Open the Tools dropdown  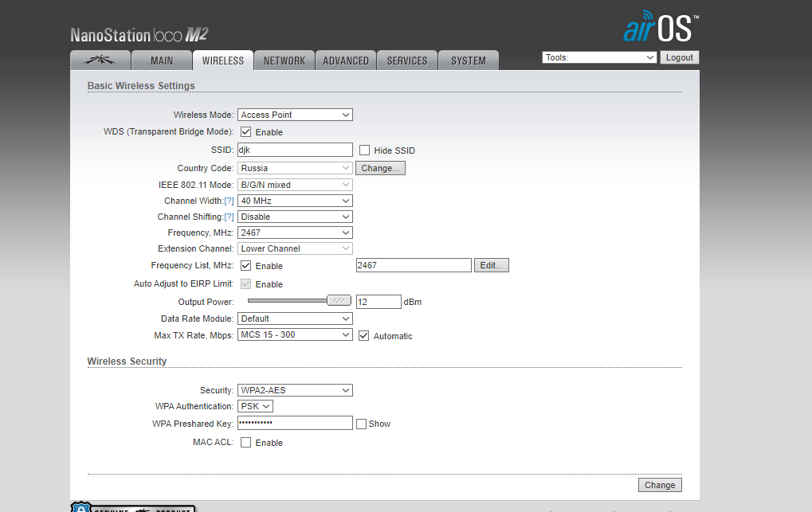599,57
